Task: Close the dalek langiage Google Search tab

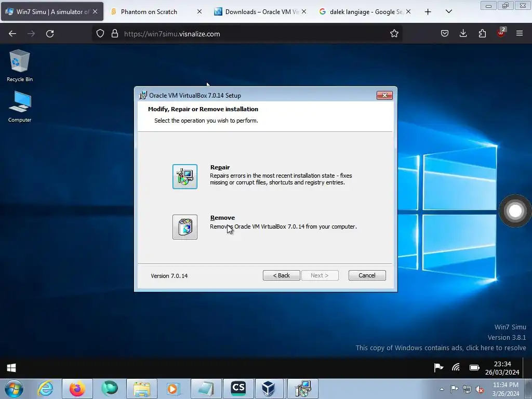Action: [x=408, y=11]
